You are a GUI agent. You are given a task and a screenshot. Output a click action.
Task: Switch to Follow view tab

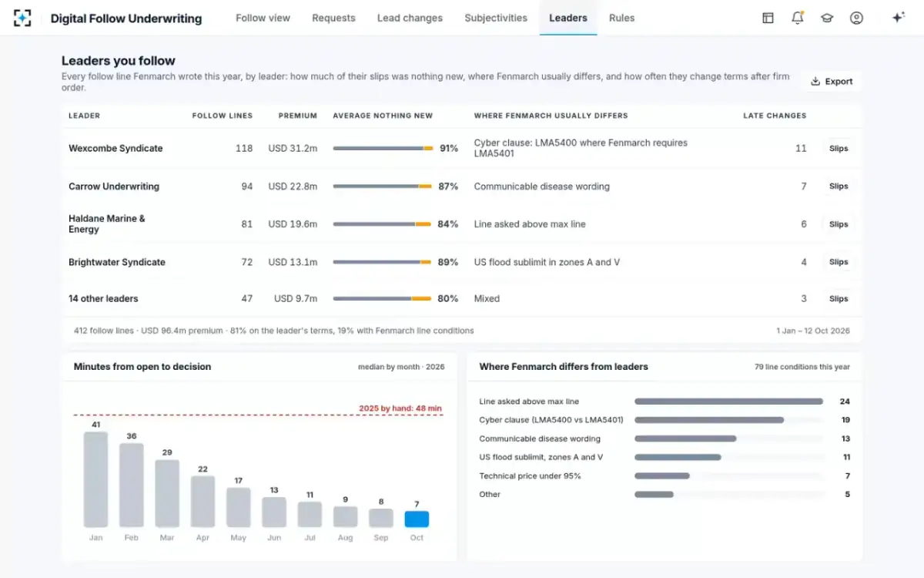[x=263, y=18]
